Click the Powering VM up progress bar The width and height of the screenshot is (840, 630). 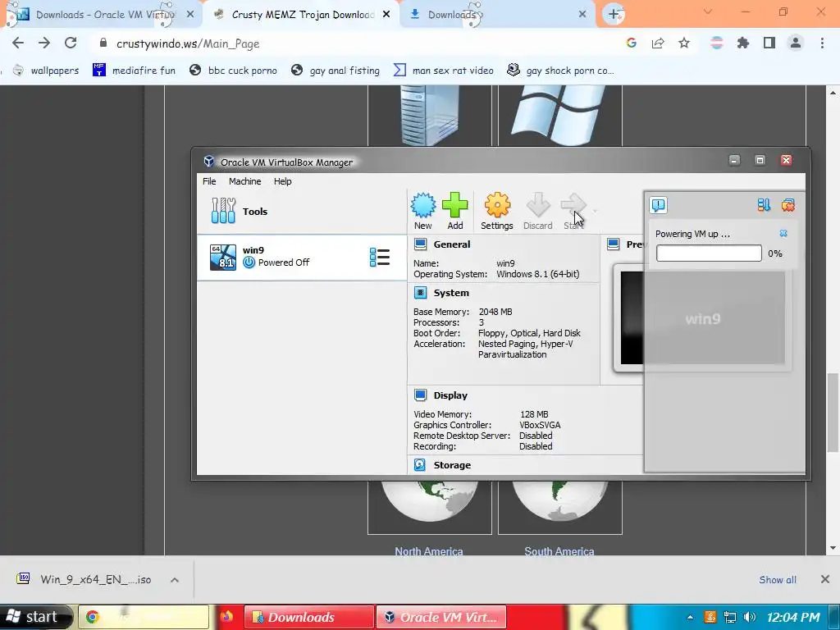click(709, 253)
